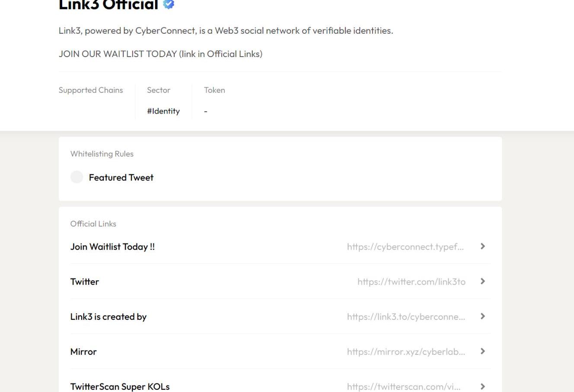Expand the Join Waitlist Today chevron
Image resolution: width=574 pixels, height=392 pixels.
pos(483,246)
